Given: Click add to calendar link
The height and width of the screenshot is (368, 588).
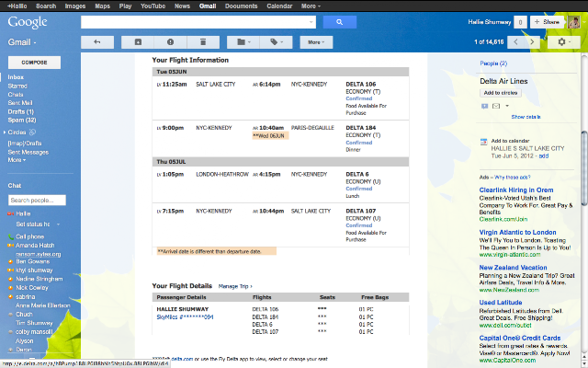Looking at the screenshot, I should [x=544, y=155].
